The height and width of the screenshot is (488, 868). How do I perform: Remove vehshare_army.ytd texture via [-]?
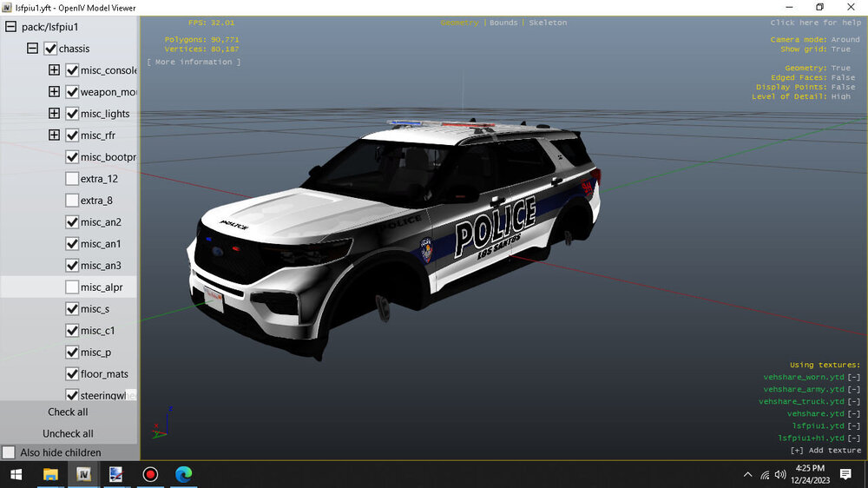pyautogui.click(x=854, y=389)
